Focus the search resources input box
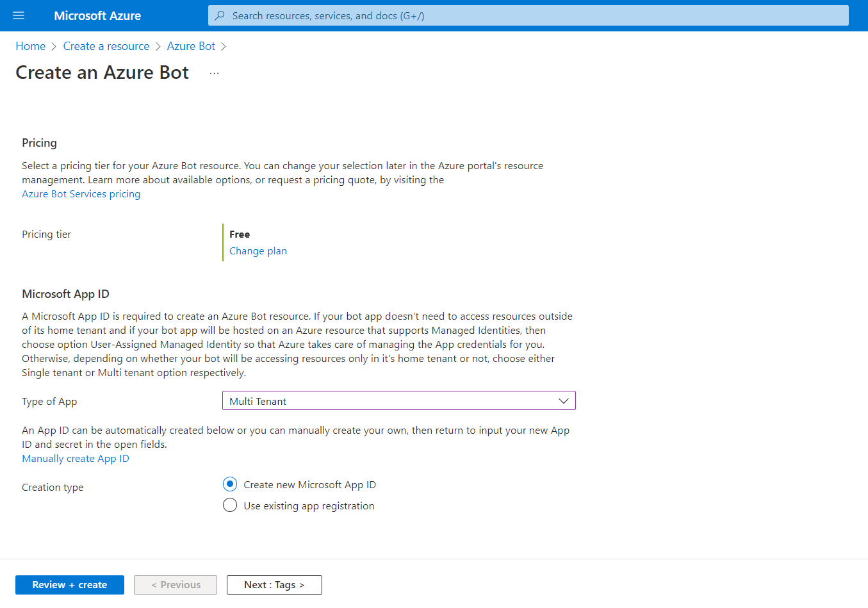This screenshot has height=608, width=868. pos(528,15)
